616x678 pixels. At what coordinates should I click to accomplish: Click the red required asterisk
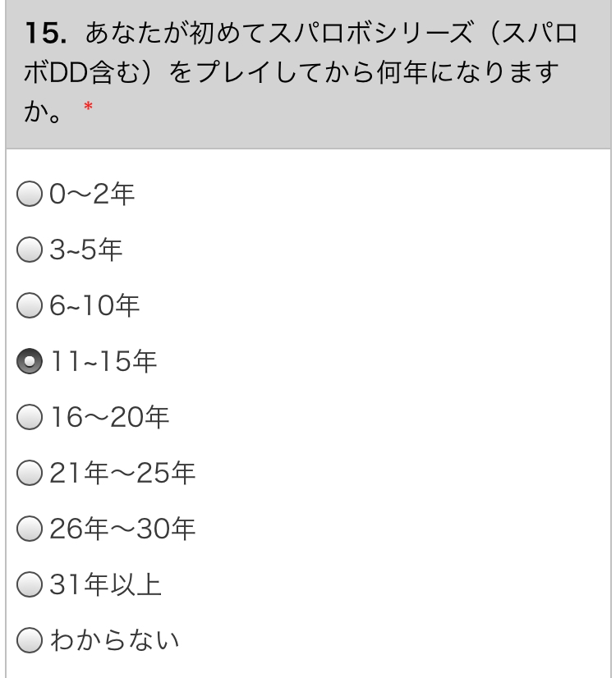[x=88, y=107]
